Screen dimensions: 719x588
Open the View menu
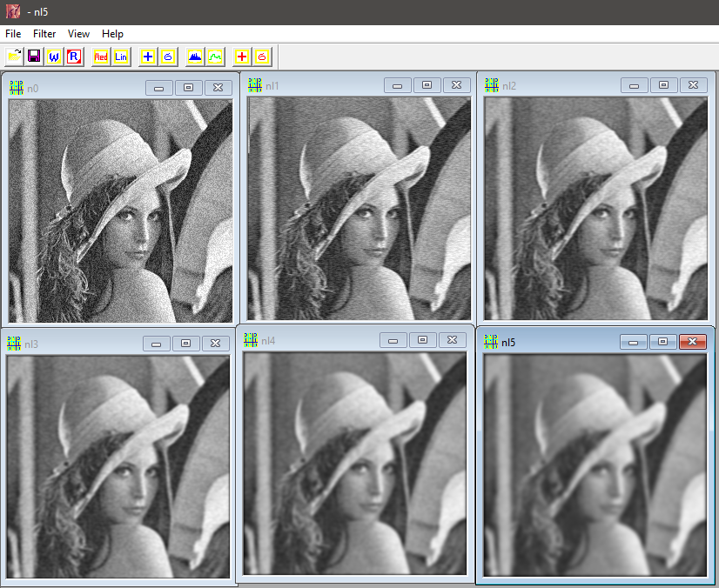click(78, 34)
